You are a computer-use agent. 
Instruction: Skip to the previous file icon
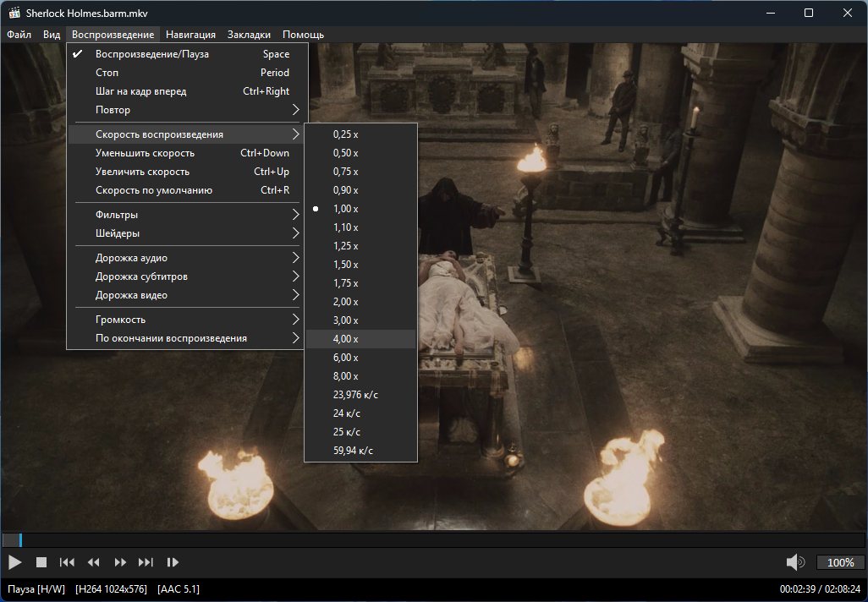point(67,562)
